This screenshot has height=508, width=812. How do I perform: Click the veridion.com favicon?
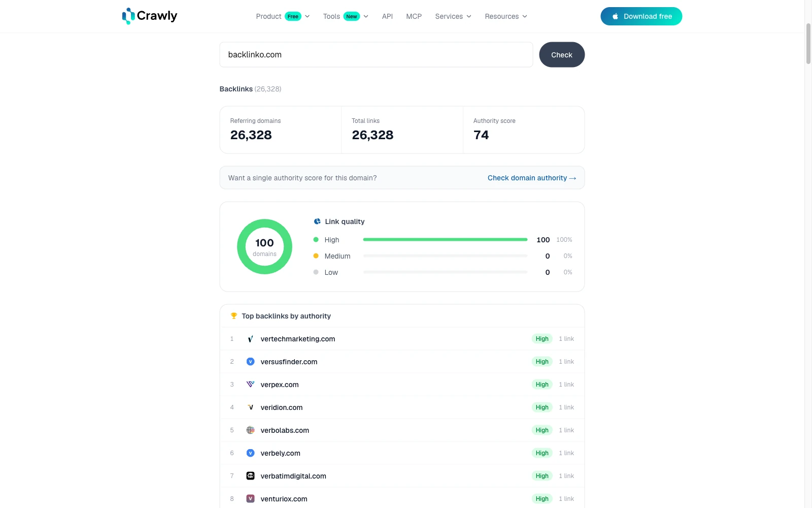(x=250, y=407)
